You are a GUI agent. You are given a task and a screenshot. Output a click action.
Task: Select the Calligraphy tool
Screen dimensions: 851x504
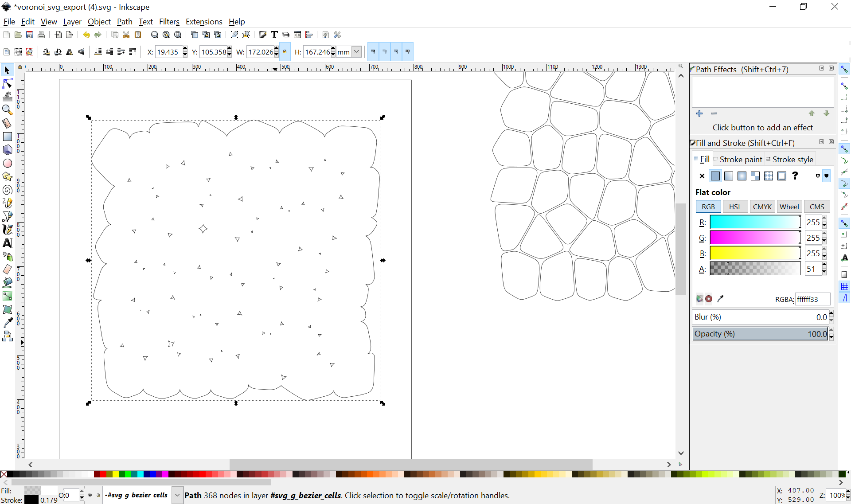coord(7,230)
